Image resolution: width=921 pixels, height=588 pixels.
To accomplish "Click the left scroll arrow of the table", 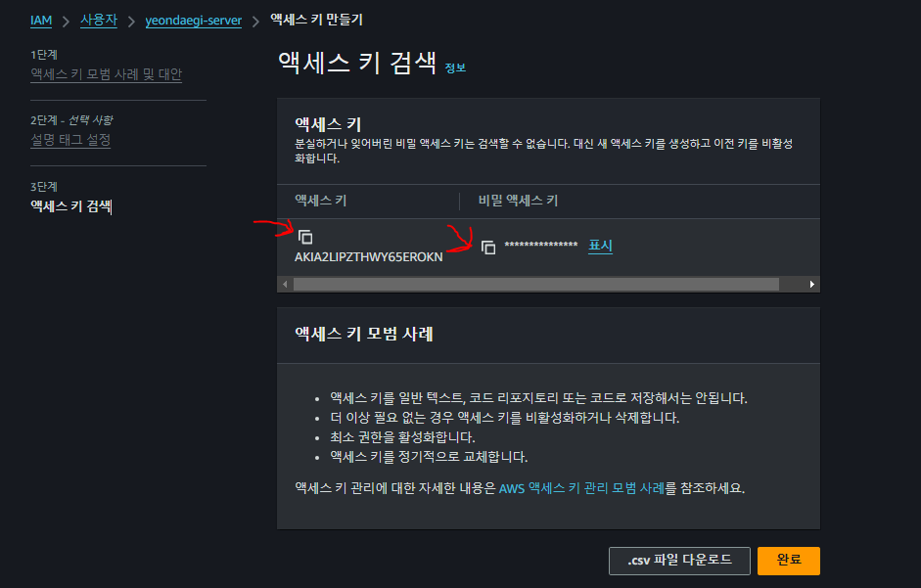I will coord(285,285).
